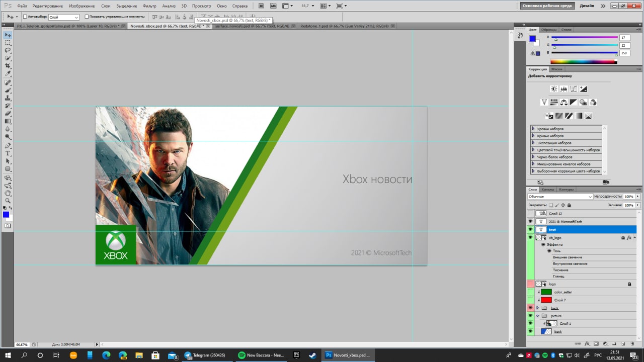Open the Файл menu
Image resolution: width=644 pixels, height=362 pixels.
(22, 6)
